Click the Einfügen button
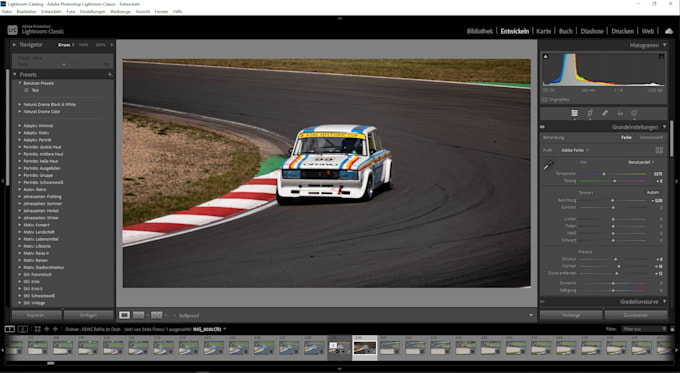The image size is (680, 373). click(88, 315)
